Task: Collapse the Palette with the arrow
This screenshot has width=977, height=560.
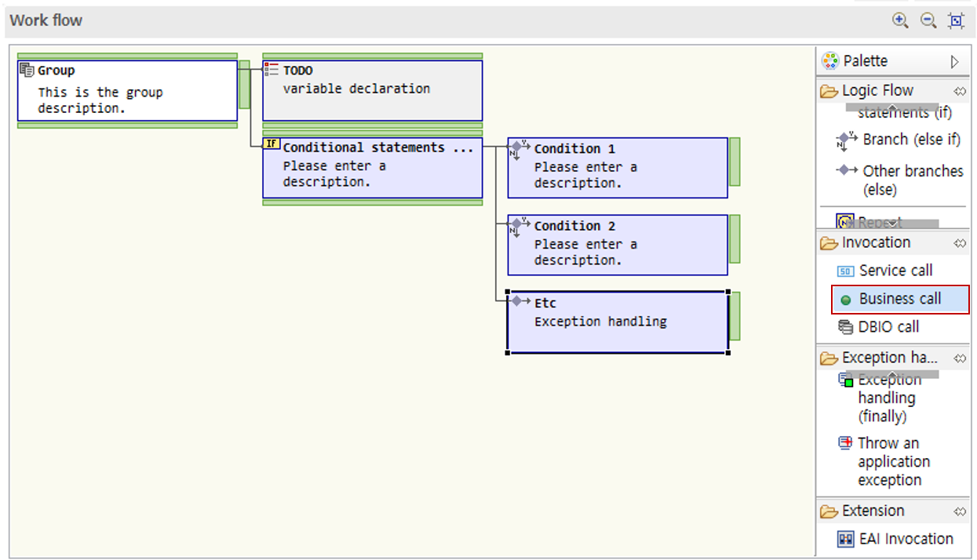Action: 954,61
